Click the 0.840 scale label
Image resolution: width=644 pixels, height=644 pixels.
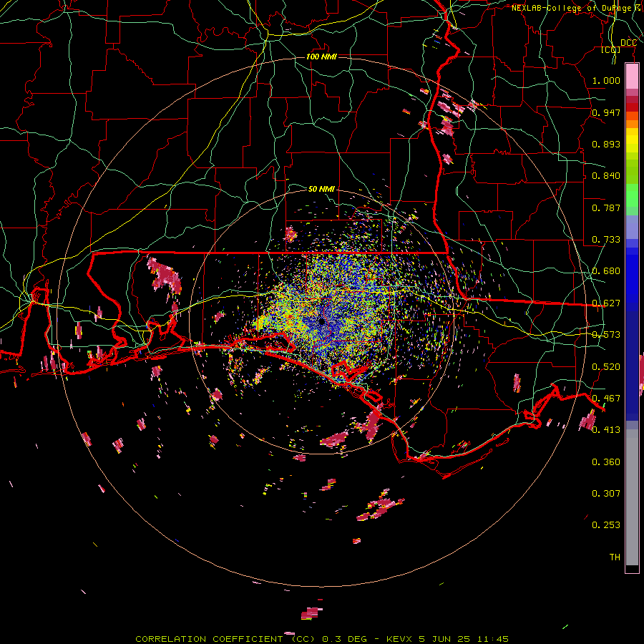[x=606, y=176]
